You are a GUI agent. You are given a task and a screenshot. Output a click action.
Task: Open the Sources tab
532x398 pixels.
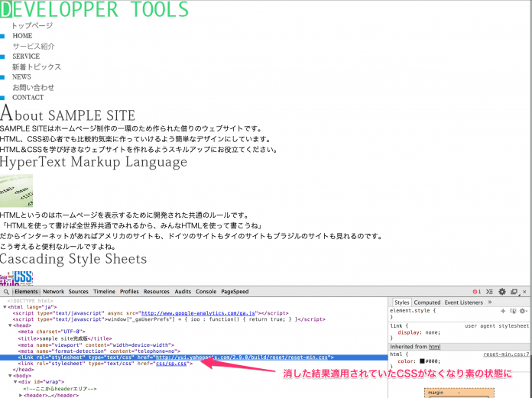(x=79, y=292)
